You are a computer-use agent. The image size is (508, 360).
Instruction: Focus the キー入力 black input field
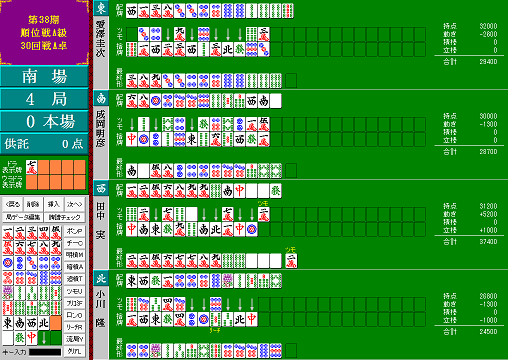[45, 352]
